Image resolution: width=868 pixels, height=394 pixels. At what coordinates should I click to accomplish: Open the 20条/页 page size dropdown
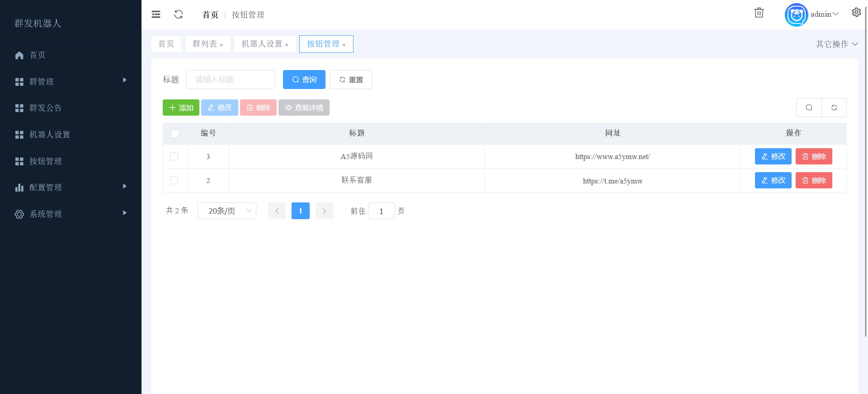[x=227, y=211]
